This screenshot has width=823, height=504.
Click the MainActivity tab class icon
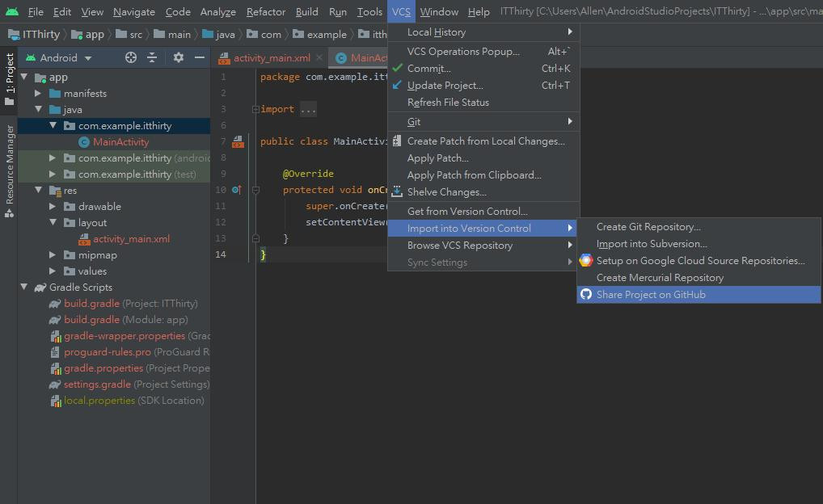point(340,58)
